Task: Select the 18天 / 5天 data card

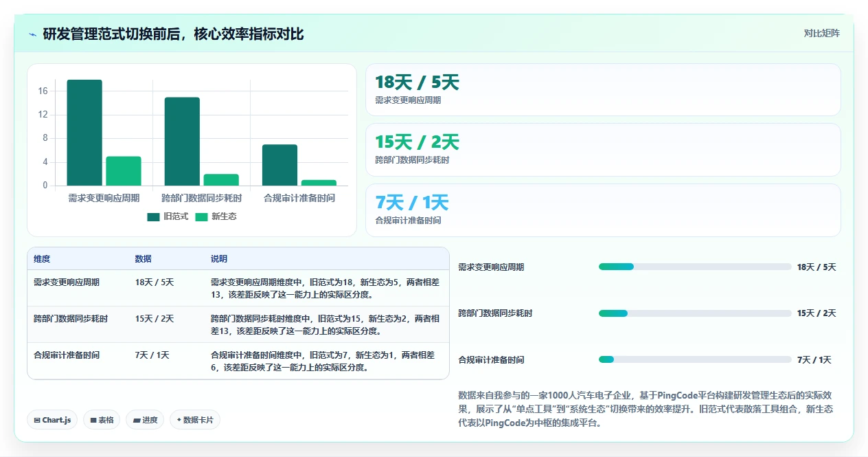Action: coord(603,90)
